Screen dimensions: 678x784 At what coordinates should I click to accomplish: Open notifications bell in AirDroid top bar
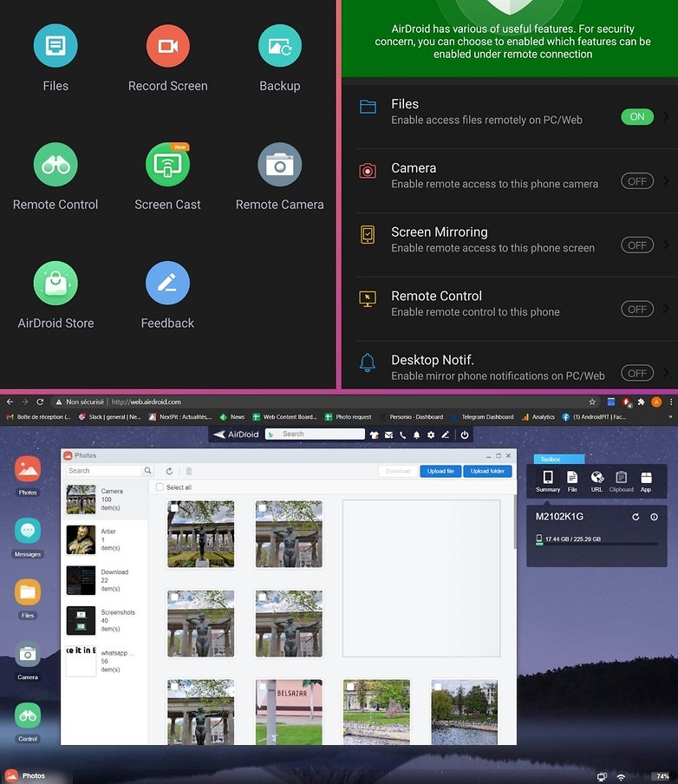pos(416,435)
